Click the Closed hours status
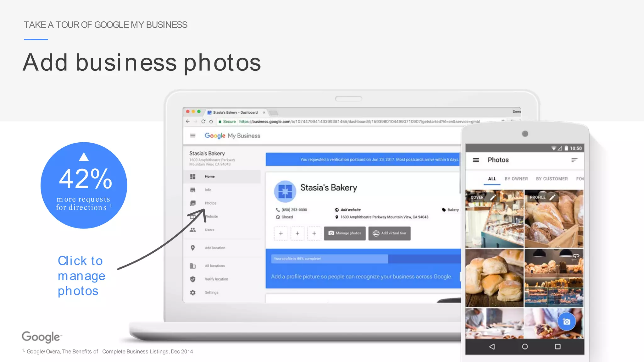The image size is (644, 362). pyautogui.click(x=287, y=217)
